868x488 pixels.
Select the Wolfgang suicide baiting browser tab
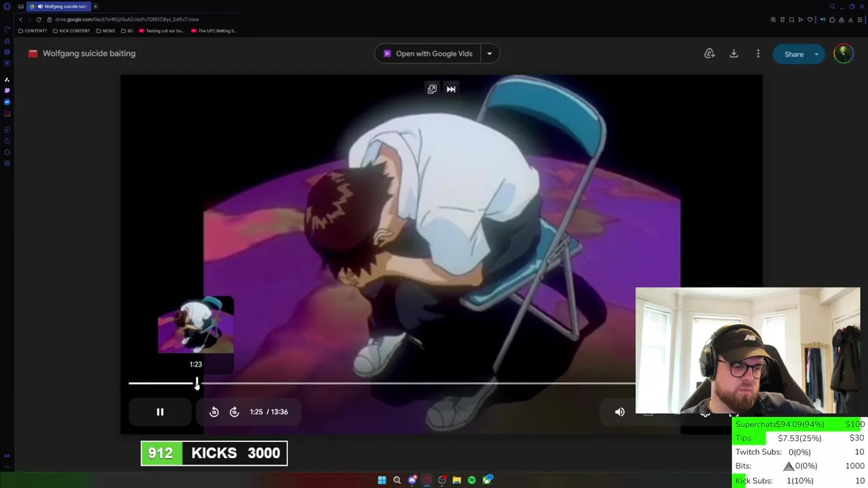tap(60, 6)
